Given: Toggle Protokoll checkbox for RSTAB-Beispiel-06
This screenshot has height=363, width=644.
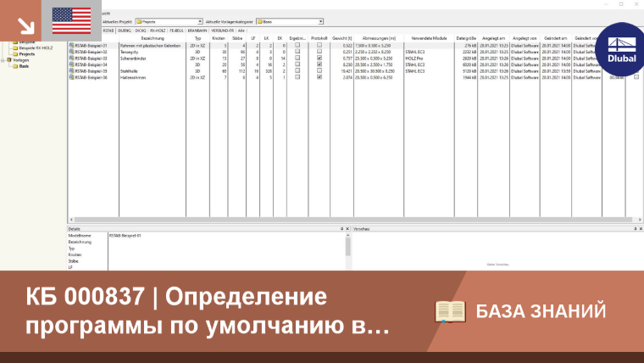Looking at the screenshot, I should 319,77.
